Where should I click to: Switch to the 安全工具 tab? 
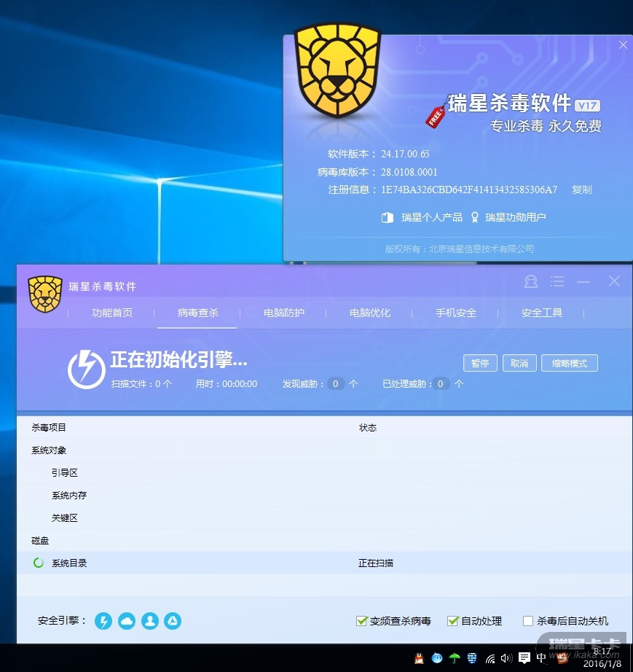(541, 313)
